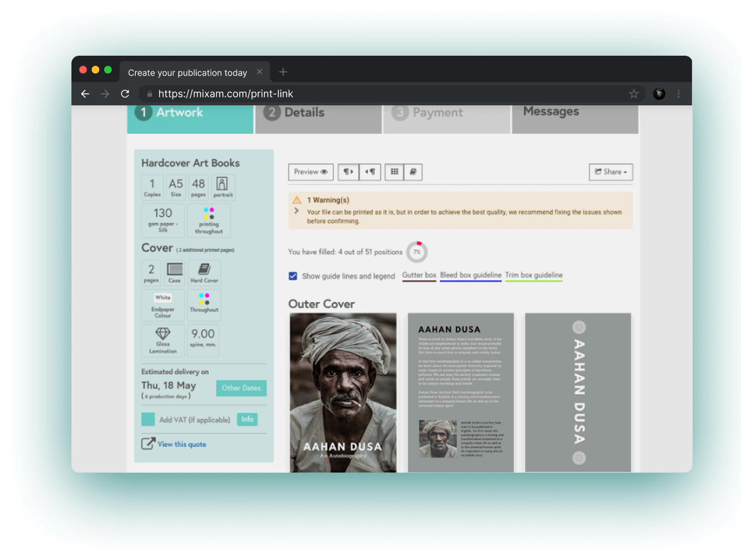Uncheck Show guide lines and legend
The height and width of the screenshot is (560, 741).
(293, 276)
